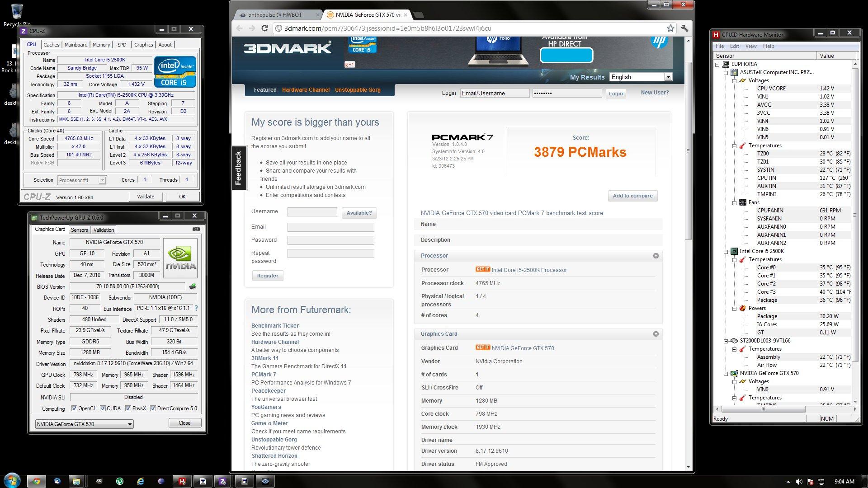The width and height of the screenshot is (868, 488).
Task: Collapse the ASUSTeK motherboard node in HWMonitor
Action: tap(726, 72)
